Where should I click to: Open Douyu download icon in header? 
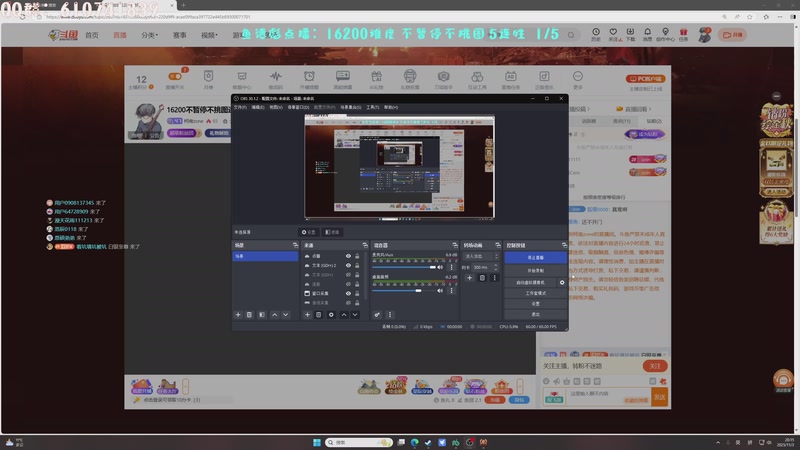pyautogui.click(x=631, y=34)
